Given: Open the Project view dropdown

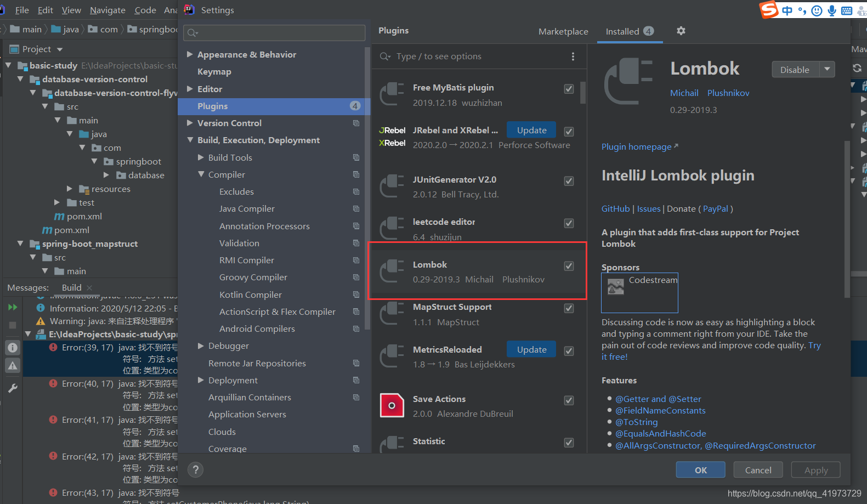Looking at the screenshot, I should pyautogui.click(x=60, y=49).
